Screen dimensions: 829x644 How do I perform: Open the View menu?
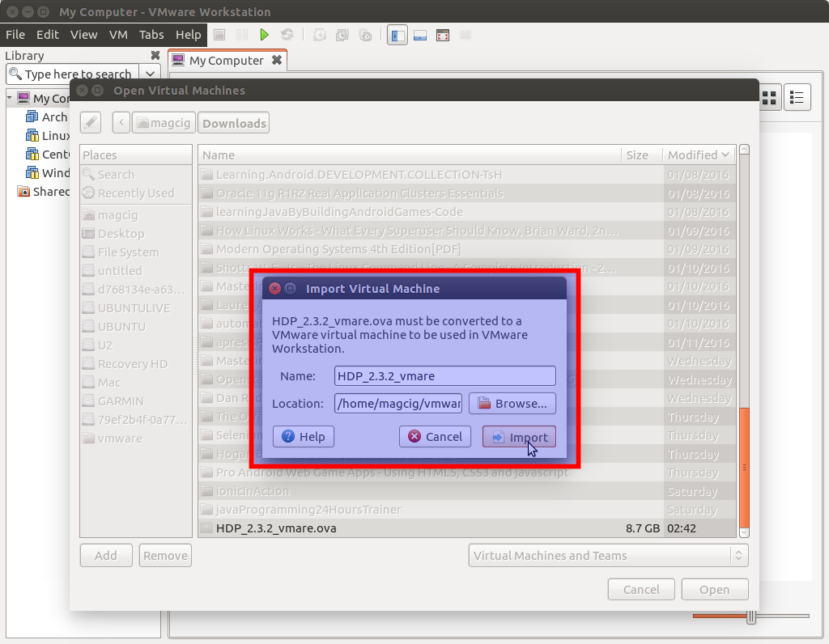(83, 35)
